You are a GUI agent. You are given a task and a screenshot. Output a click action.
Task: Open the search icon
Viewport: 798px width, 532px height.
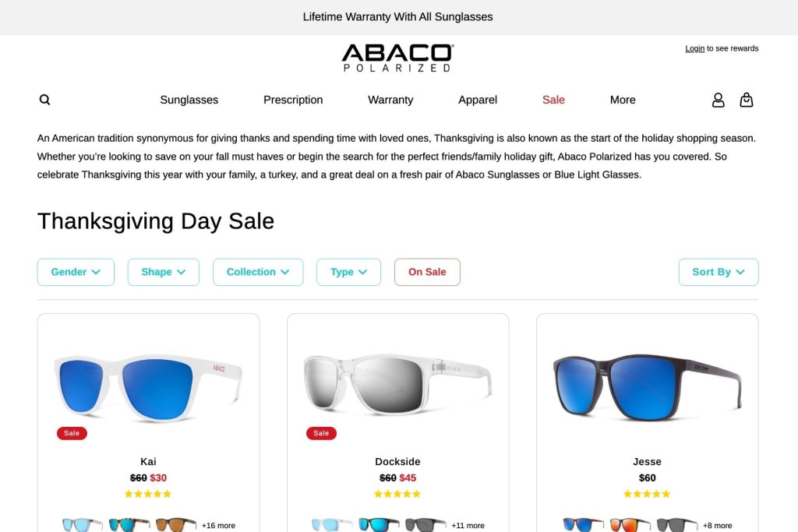click(x=44, y=99)
